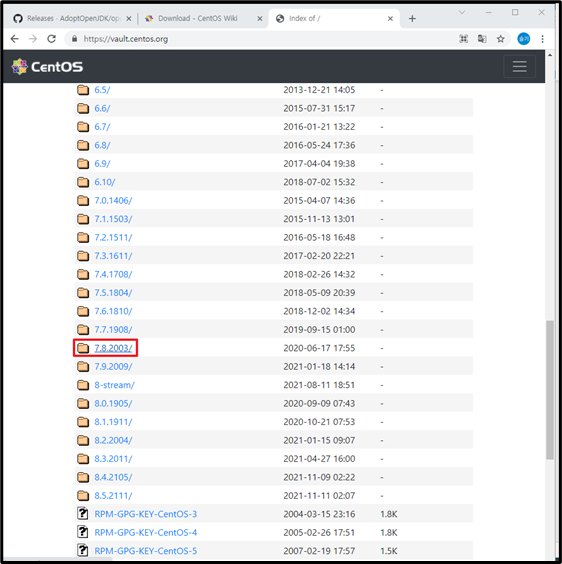Open a new browser tab

pyautogui.click(x=412, y=18)
